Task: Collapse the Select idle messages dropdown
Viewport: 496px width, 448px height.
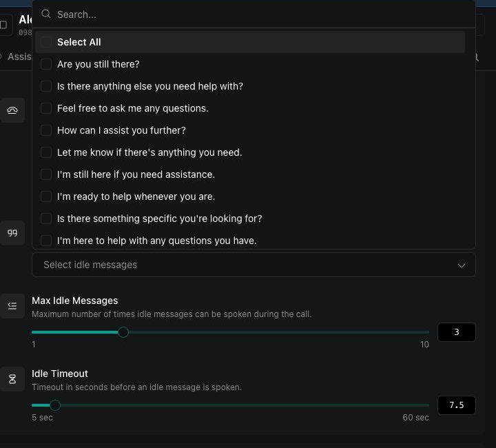Action: [x=254, y=265]
